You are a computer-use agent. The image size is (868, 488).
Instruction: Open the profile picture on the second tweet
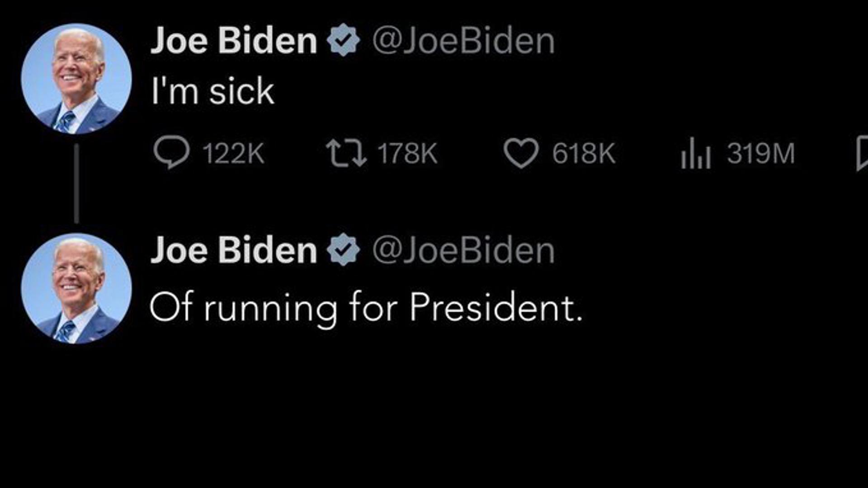(x=76, y=288)
